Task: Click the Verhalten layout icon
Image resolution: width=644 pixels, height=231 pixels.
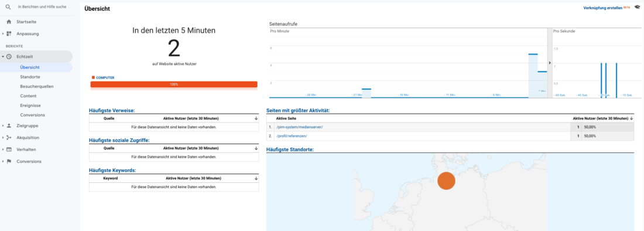Action: click(9, 150)
